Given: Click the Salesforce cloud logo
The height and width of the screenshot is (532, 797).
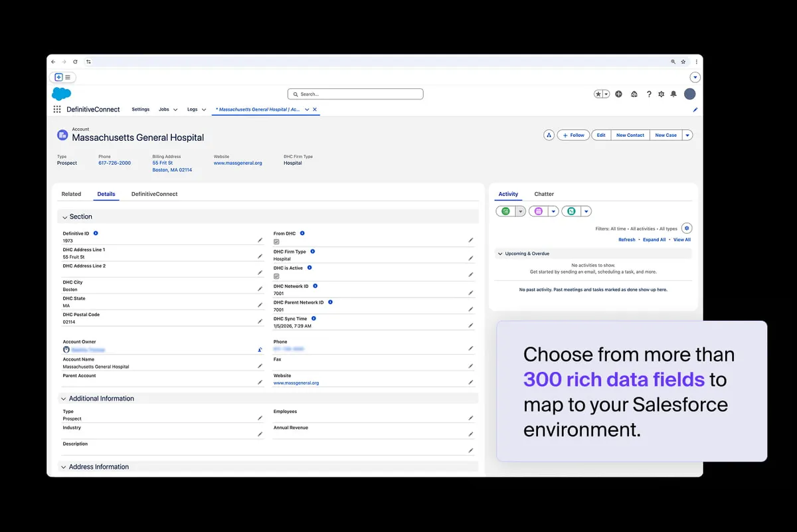Looking at the screenshot, I should 61,94.
